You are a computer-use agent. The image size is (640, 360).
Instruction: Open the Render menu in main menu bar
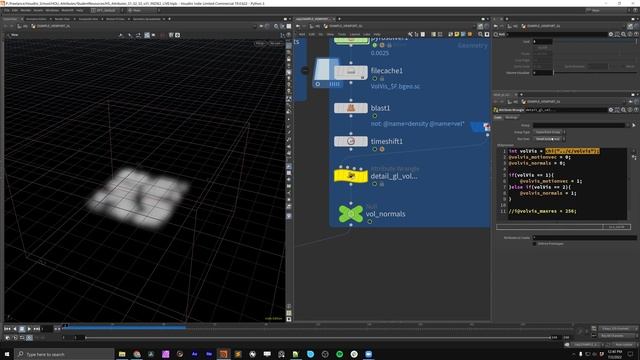coord(26,10)
